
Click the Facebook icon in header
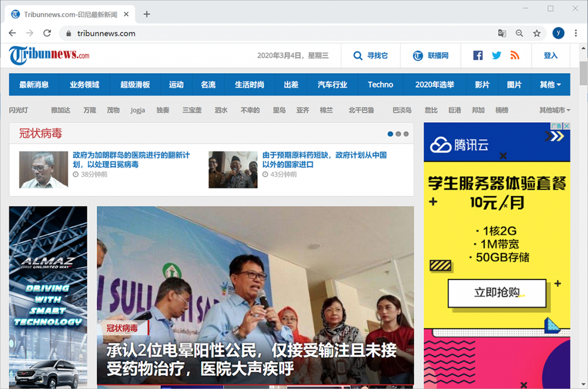click(x=478, y=56)
